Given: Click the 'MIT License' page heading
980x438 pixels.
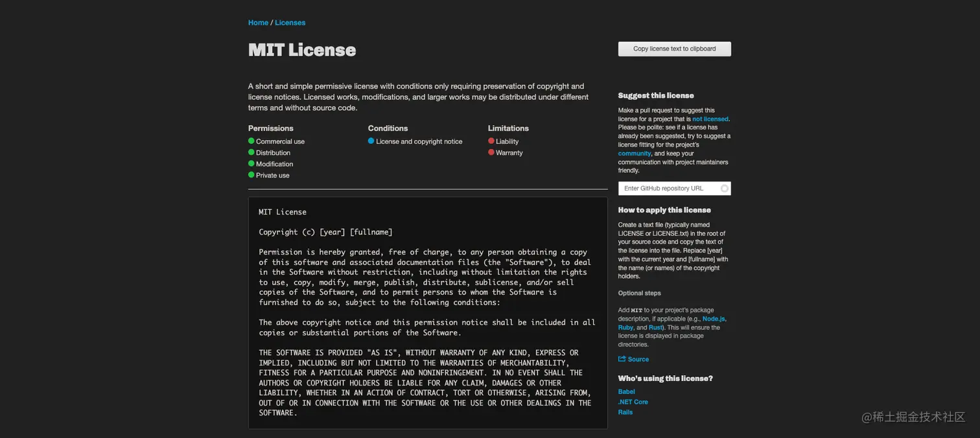Looking at the screenshot, I should 302,50.
